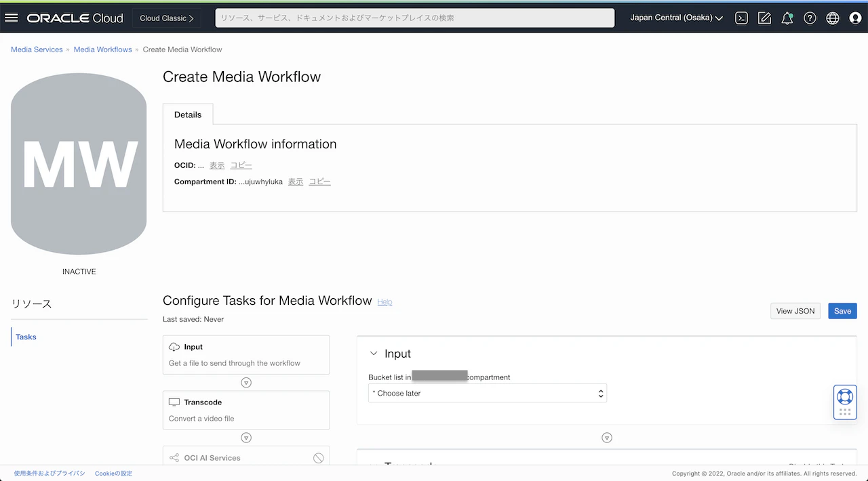Click the share icon on OCI AI Services
The height and width of the screenshot is (481, 868).
[174, 458]
